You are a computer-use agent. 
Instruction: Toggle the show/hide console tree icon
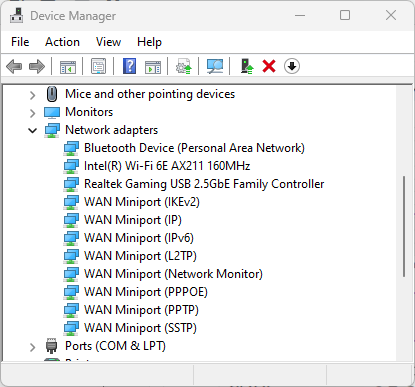(68, 66)
